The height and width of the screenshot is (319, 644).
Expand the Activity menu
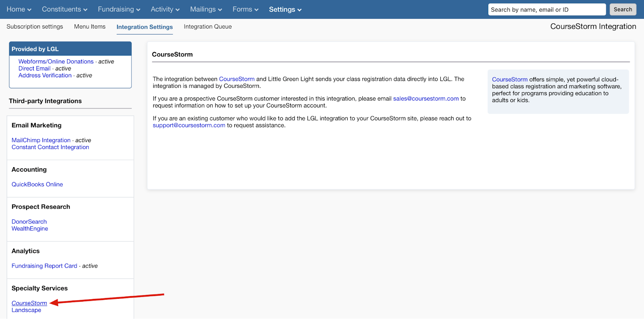(x=165, y=9)
